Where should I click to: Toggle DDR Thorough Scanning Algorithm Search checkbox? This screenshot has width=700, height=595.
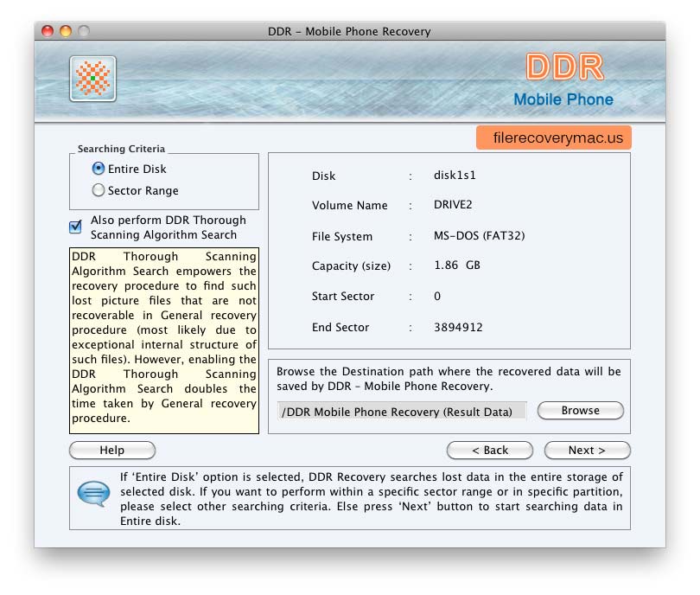pos(75,227)
